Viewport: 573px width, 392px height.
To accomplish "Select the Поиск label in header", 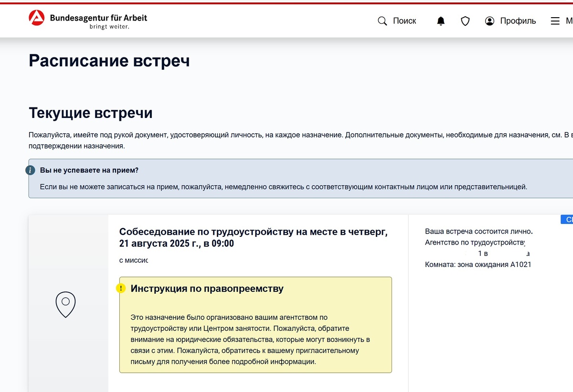I will tap(404, 21).
